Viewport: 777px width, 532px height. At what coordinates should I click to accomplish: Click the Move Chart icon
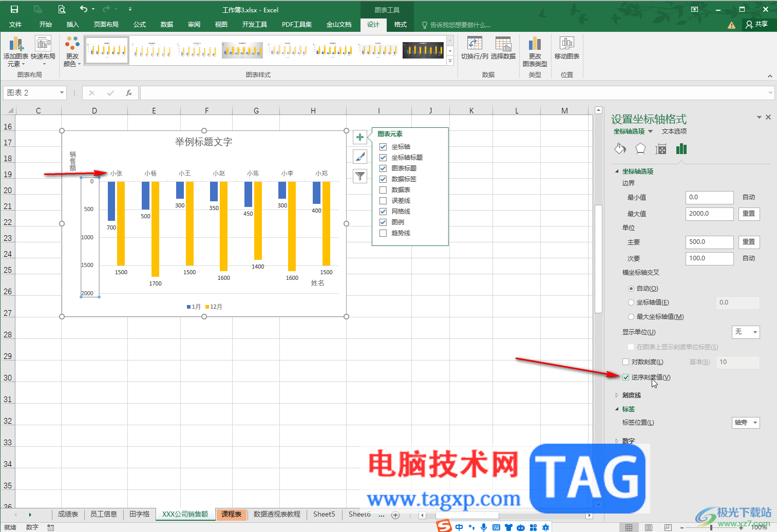[567, 49]
